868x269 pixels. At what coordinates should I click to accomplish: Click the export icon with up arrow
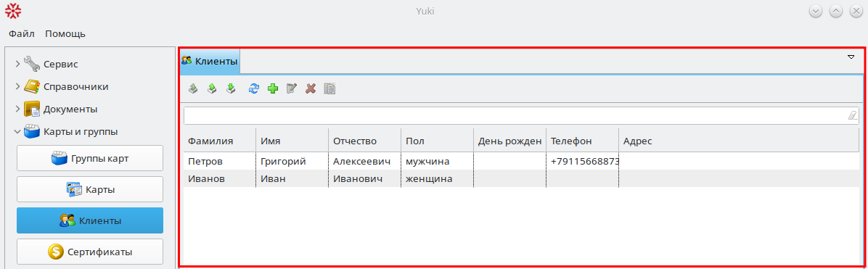point(211,88)
